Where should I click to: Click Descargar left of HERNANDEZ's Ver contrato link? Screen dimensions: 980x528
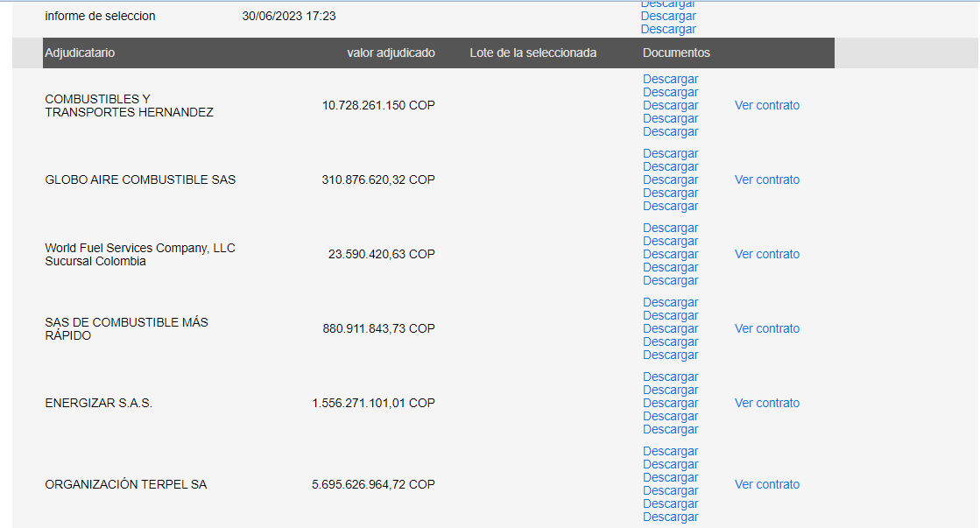pyautogui.click(x=670, y=105)
